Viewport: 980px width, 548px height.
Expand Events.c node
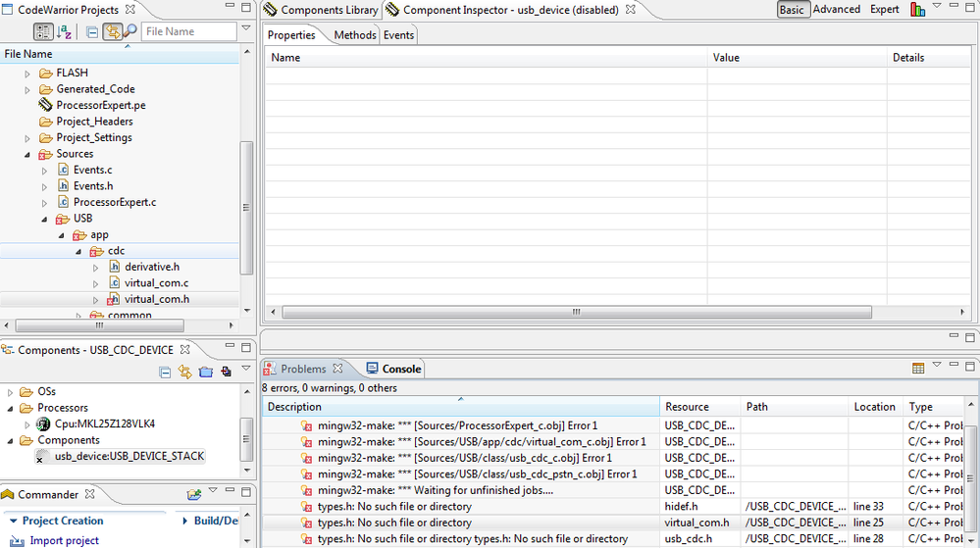[44, 170]
